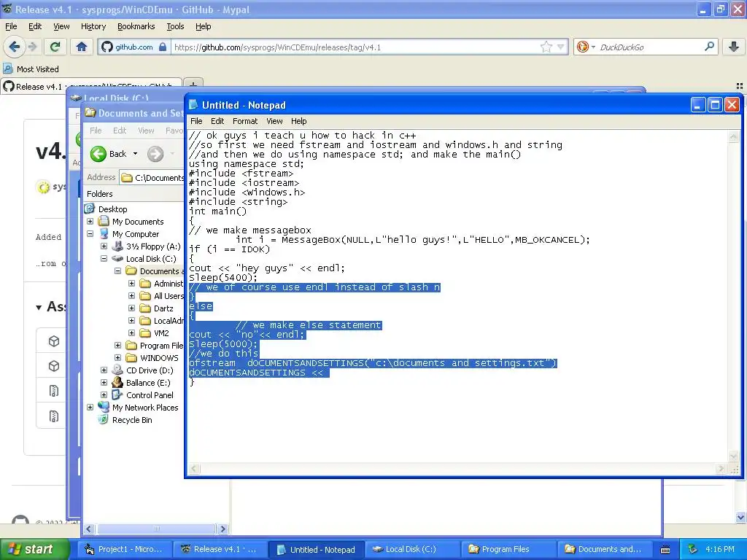Select CD Drive (D:) in tree
This screenshot has width=747, height=560.
(149, 370)
